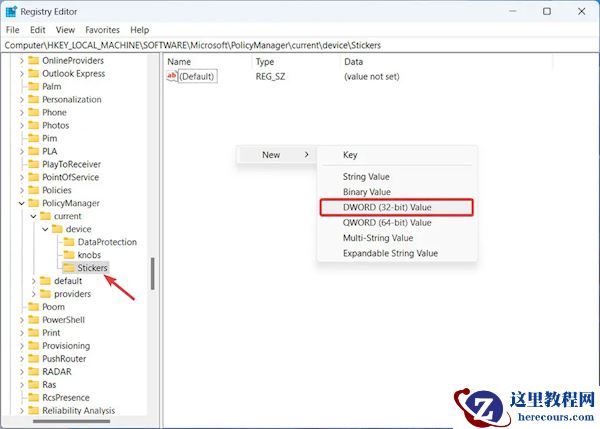Expand the Personalization tree node
The image size is (600, 429).
coord(21,100)
